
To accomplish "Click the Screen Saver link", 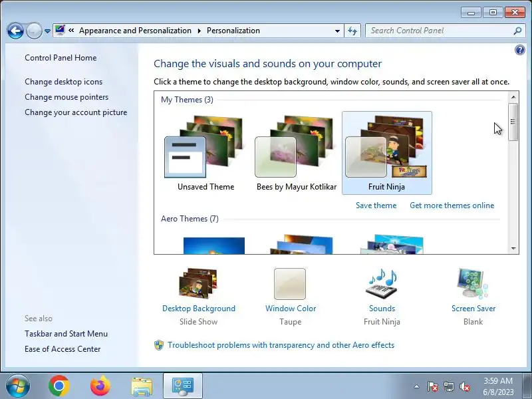I will point(473,309).
